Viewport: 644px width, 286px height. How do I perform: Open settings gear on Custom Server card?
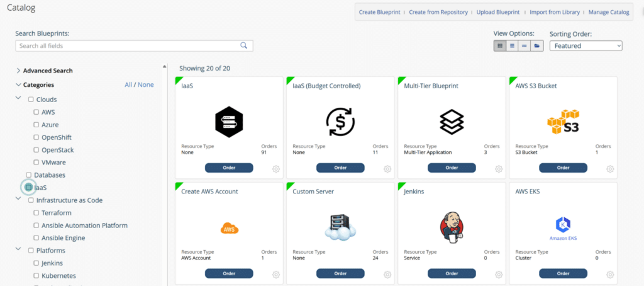pyautogui.click(x=387, y=275)
